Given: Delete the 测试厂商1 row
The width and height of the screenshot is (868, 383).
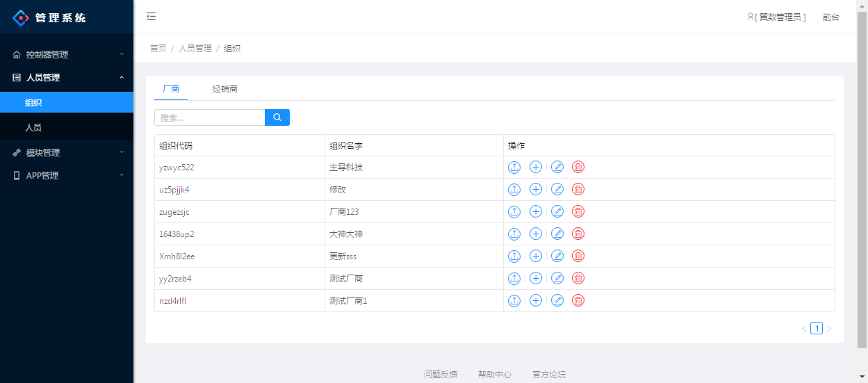Looking at the screenshot, I should pyautogui.click(x=578, y=300).
